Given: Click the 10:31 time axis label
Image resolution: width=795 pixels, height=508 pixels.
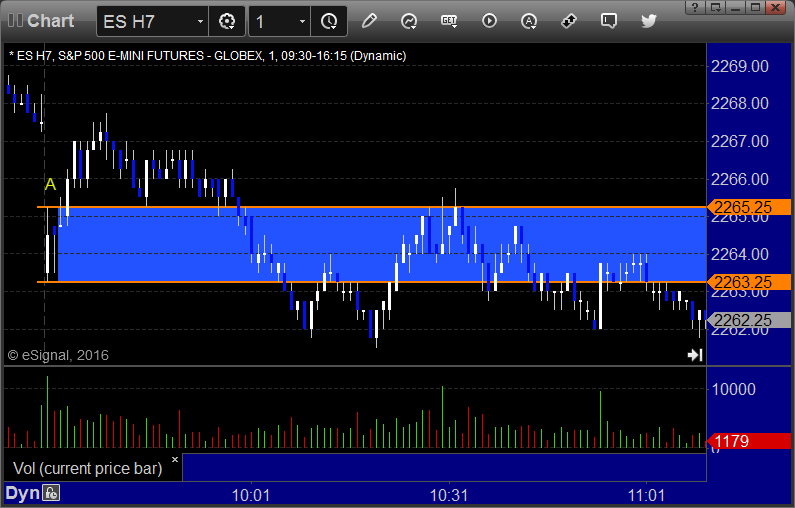Looking at the screenshot, I should point(449,495).
